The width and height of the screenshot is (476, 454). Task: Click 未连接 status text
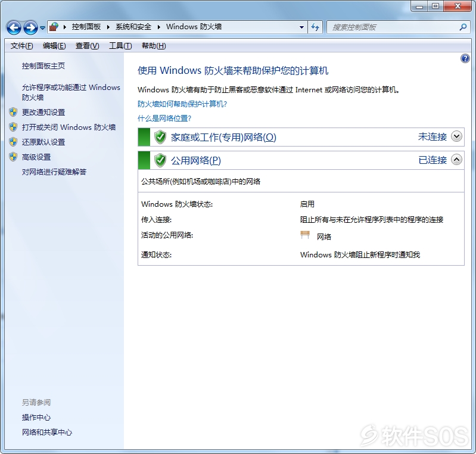point(433,136)
